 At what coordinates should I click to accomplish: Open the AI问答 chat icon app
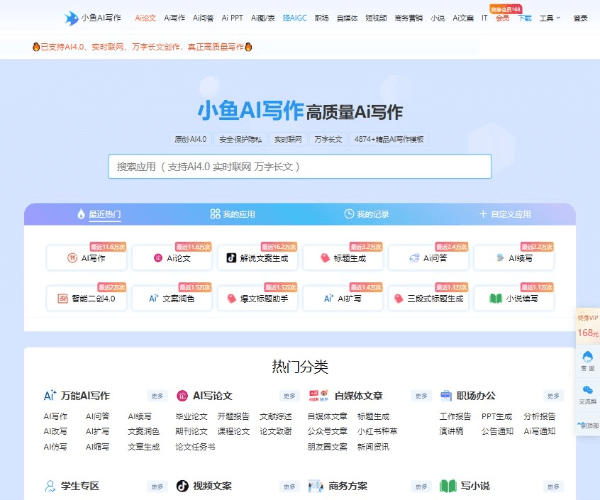click(x=428, y=257)
